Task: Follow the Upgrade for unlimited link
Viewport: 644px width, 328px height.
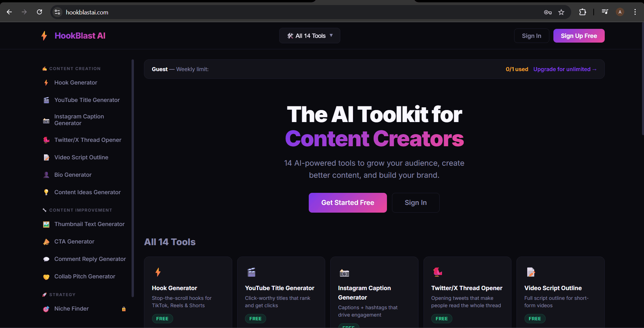Action: pyautogui.click(x=565, y=69)
